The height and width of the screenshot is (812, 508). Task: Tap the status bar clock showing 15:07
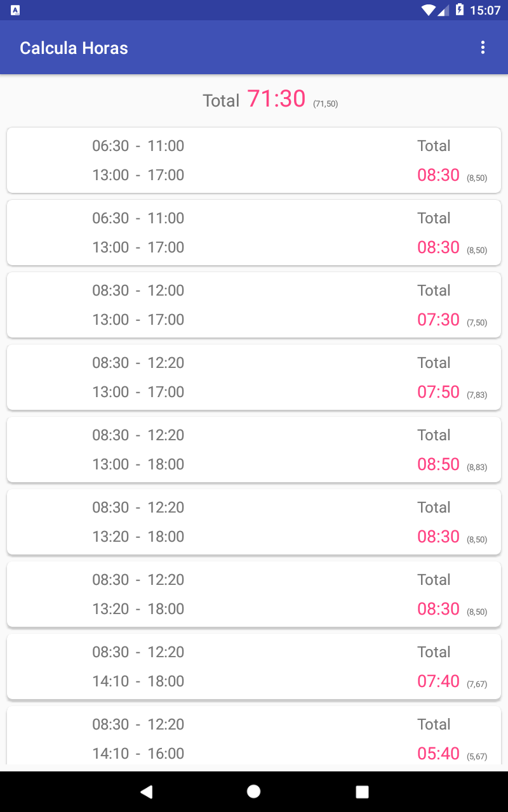pyautogui.click(x=485, y=10)
